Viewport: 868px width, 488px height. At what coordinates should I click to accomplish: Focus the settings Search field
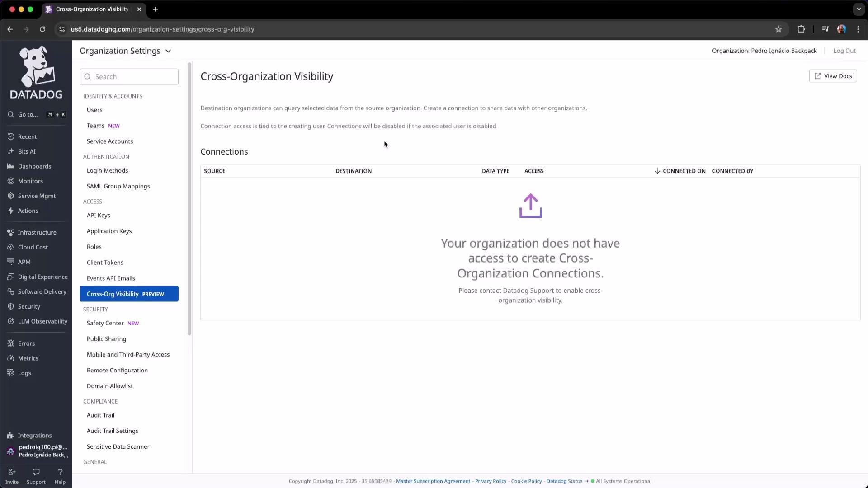pyautogui.click(x=129, y=77)
